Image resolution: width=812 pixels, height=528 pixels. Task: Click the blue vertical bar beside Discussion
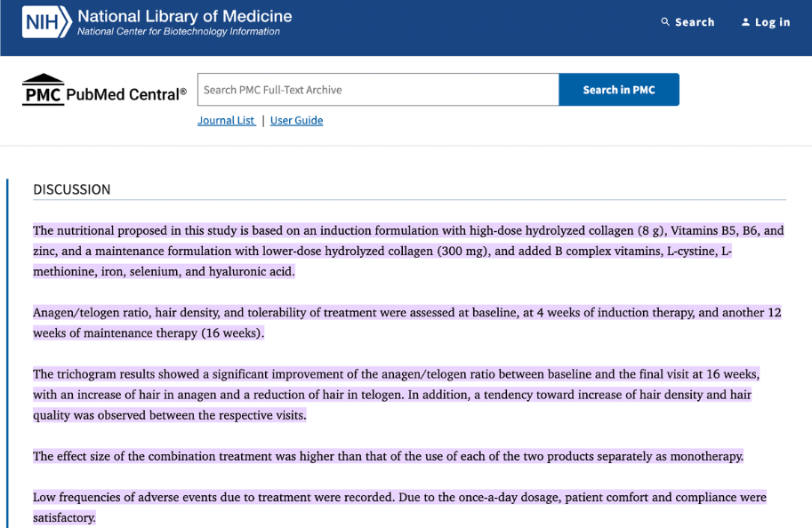(x=7, y=353)
